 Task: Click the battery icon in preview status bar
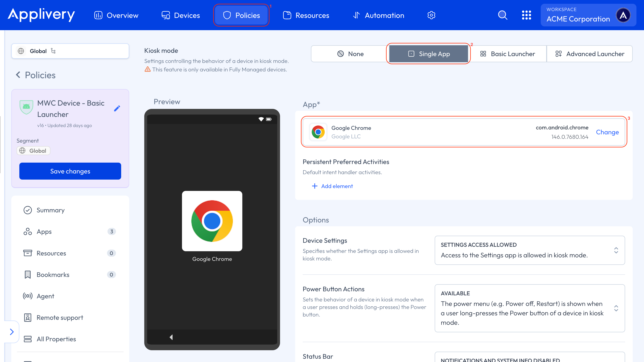[x=269, y=119]
